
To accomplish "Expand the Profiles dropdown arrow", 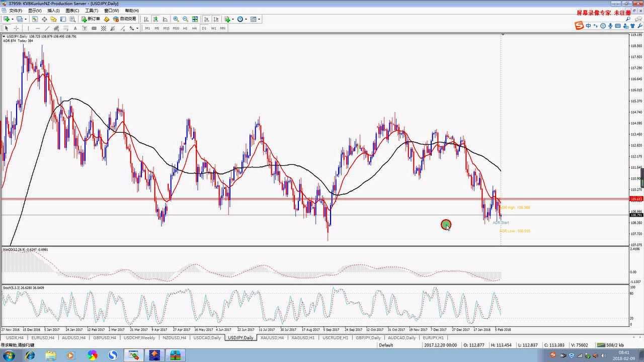I will click(25, 19).
